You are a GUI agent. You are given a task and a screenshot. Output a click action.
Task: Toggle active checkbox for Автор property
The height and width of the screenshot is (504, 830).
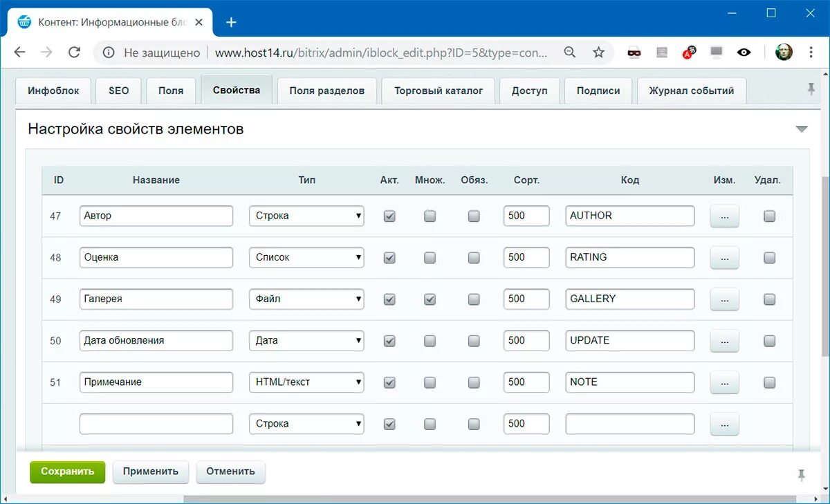point(389,216)
